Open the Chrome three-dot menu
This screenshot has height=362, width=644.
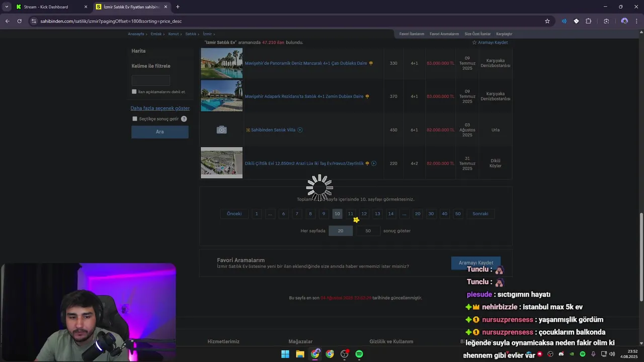[x=637, y=21]
